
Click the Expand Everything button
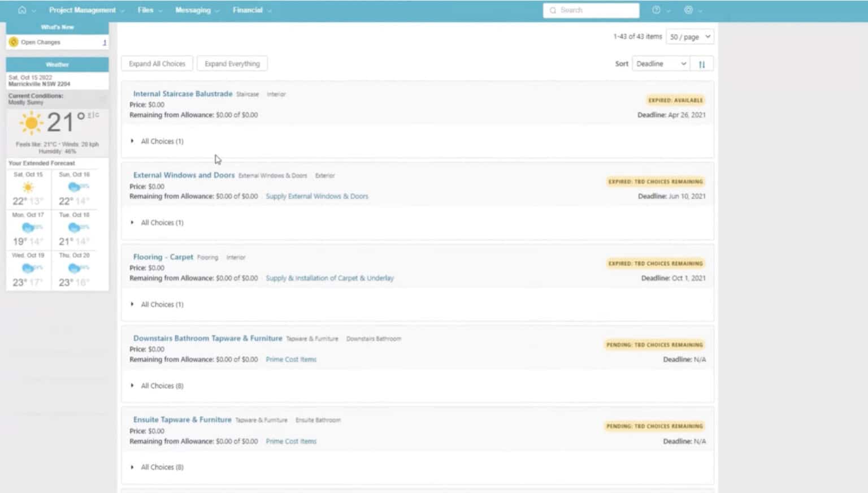click(232, 64)
